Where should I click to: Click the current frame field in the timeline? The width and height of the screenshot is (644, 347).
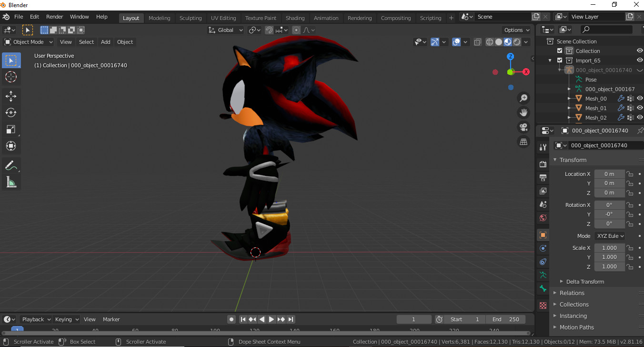click(413, 319)
